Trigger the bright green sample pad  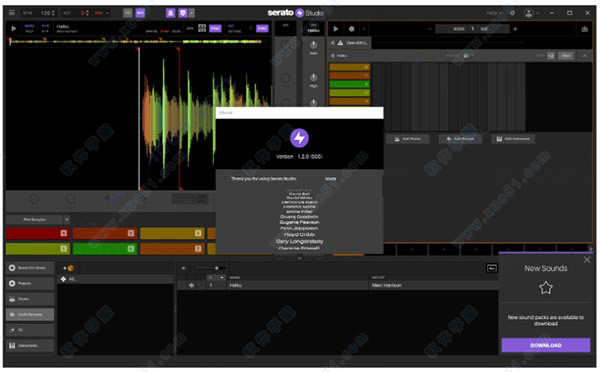[105, 249]
